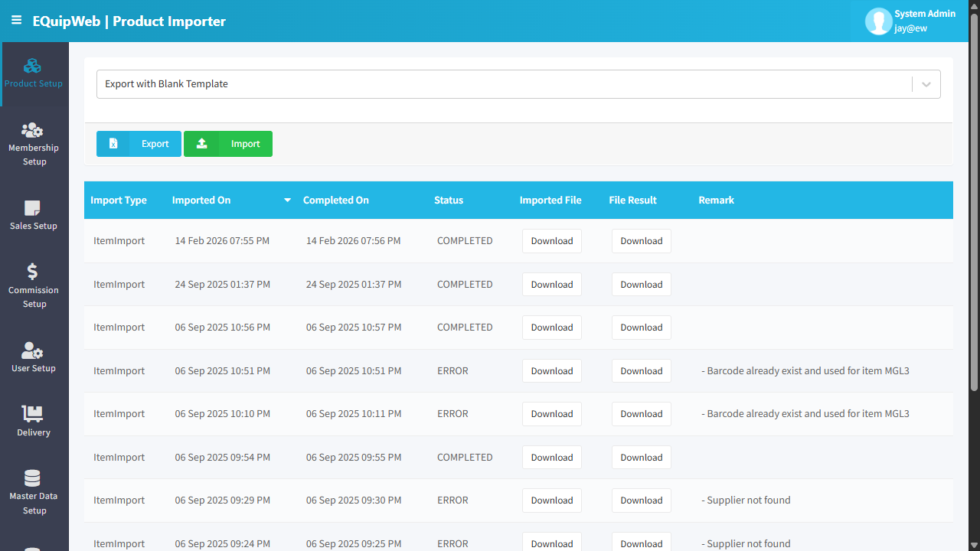Open Sales Setup note icon
The width and height of the screenshot is (980, 551).
[32, 208]
